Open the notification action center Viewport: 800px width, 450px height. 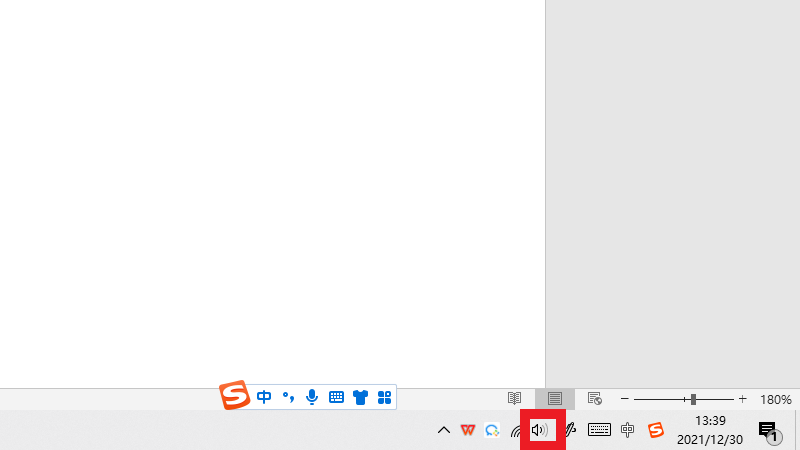click(768, 430)
